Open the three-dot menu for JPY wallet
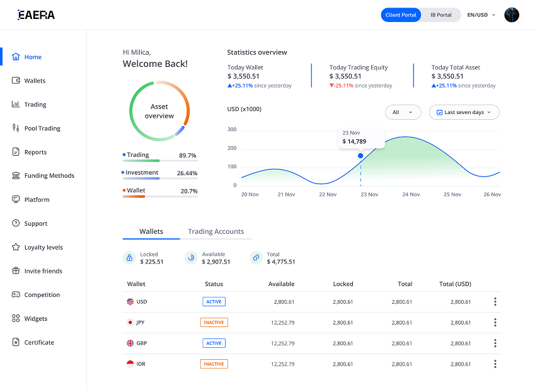 (495, 323)
